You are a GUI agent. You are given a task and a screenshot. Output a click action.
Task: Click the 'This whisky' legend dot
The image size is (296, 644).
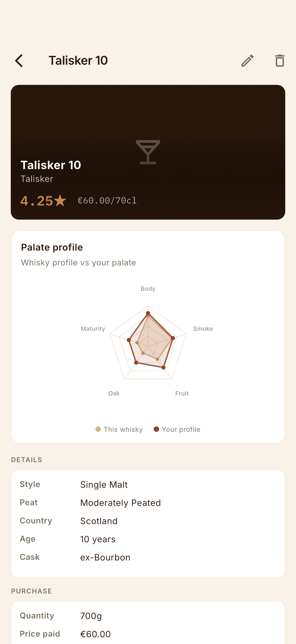98,429
